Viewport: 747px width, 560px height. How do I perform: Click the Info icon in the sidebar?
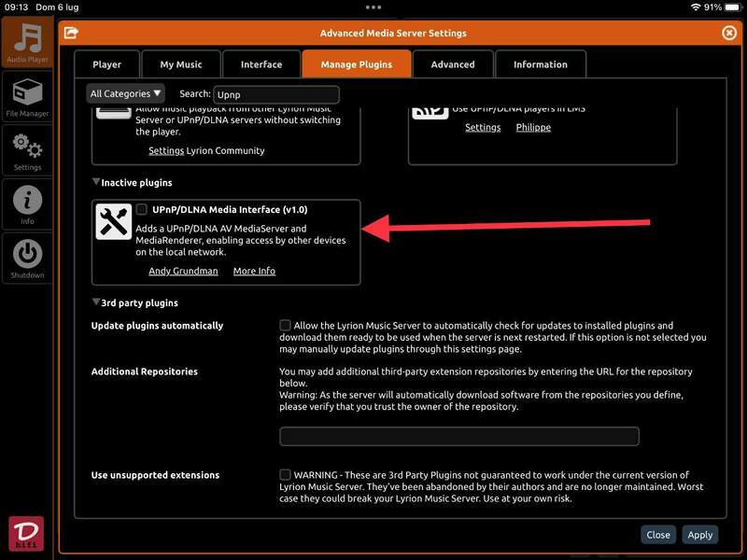click(27, 203)
